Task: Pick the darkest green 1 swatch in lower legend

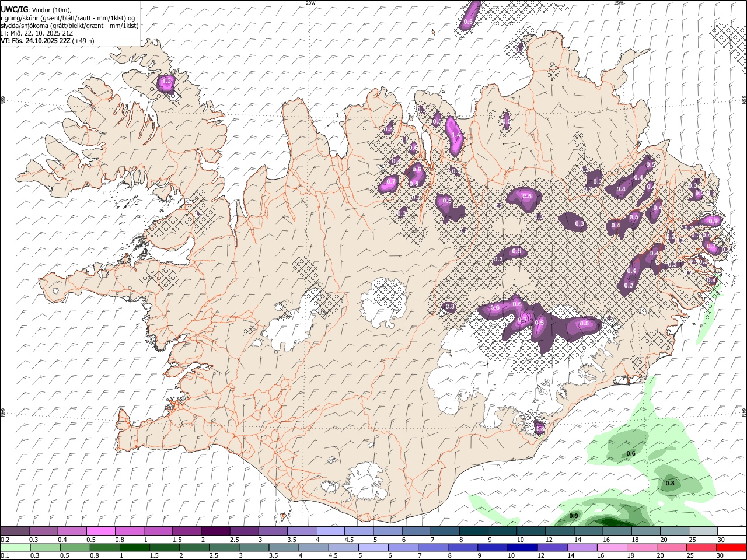Action: [134, 547]
